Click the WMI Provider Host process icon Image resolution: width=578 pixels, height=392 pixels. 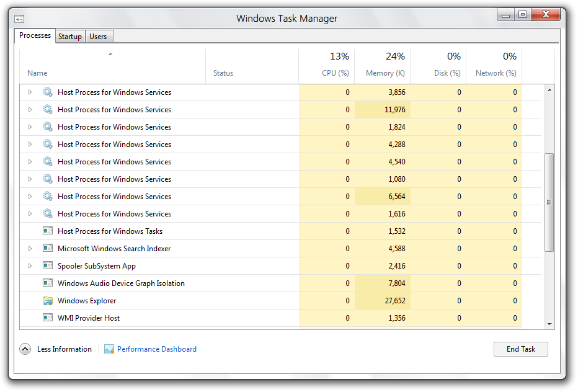48,318
